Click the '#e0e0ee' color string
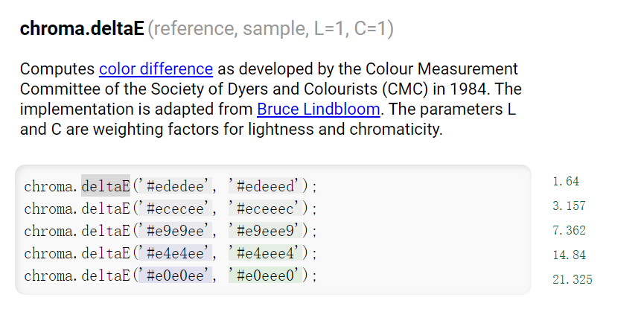This screenshot has width=644, height=312. pyautogui.click(x=176, y=275)
